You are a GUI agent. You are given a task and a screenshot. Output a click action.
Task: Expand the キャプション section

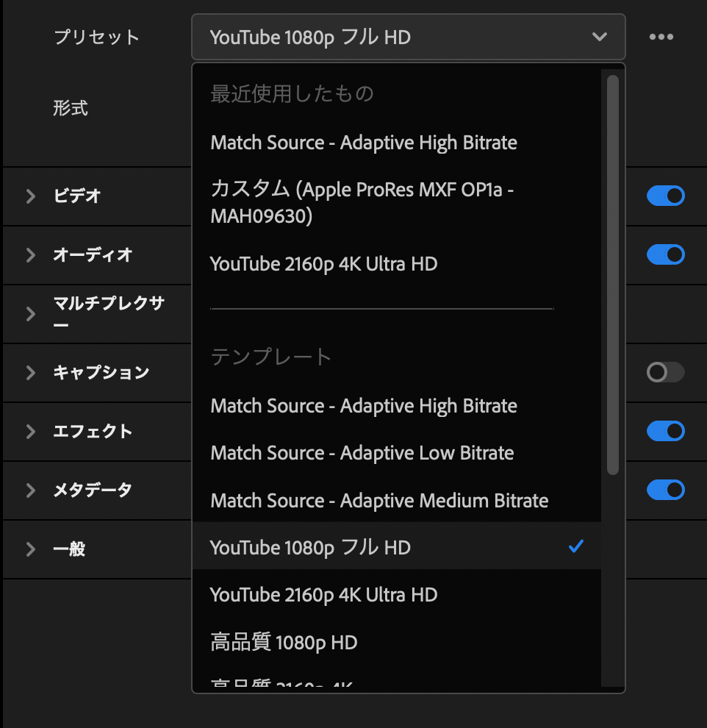tap(31, 372)
